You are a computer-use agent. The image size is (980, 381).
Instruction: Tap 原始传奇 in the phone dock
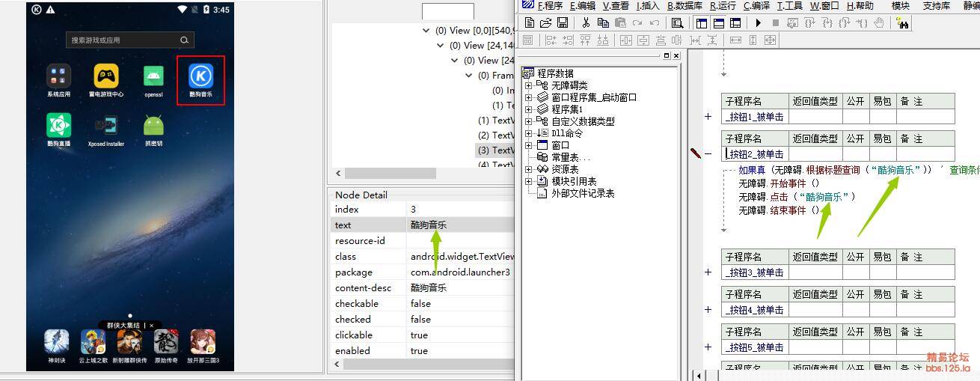point(166,347)
